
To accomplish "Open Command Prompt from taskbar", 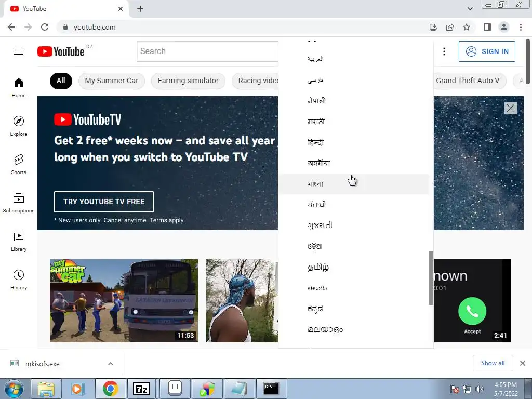I will point(271,389).
